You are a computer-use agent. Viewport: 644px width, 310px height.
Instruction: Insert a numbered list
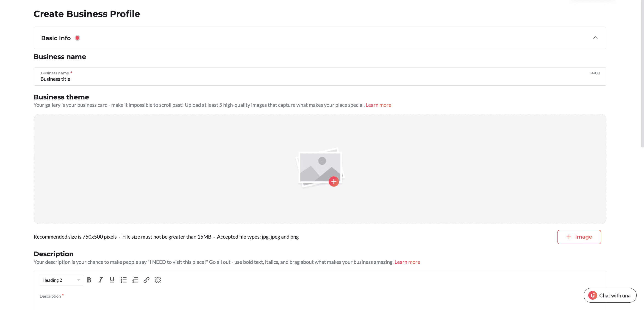pyautogui.click(x=135, y=280)
